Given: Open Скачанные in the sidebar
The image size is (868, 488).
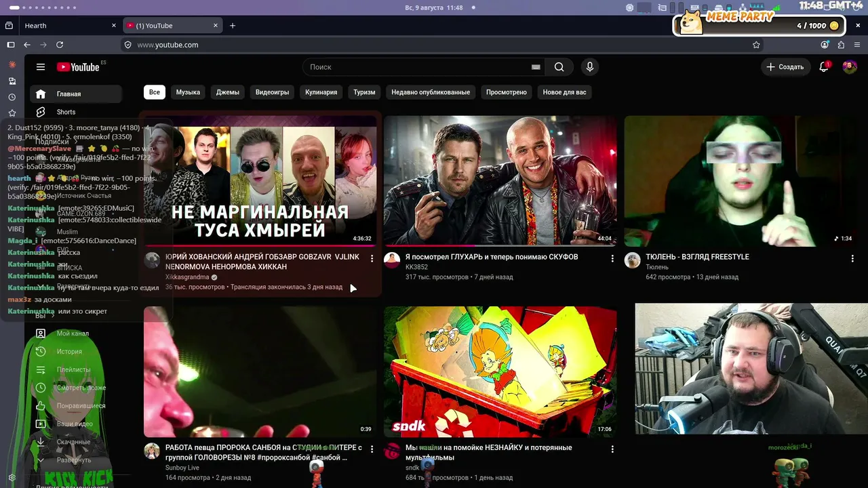Looking at the screenshot, I should [x=76, y=442].
